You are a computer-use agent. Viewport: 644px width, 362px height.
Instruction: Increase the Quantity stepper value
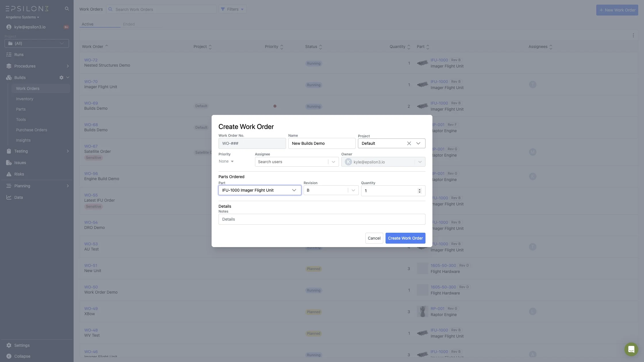point(419,189)
